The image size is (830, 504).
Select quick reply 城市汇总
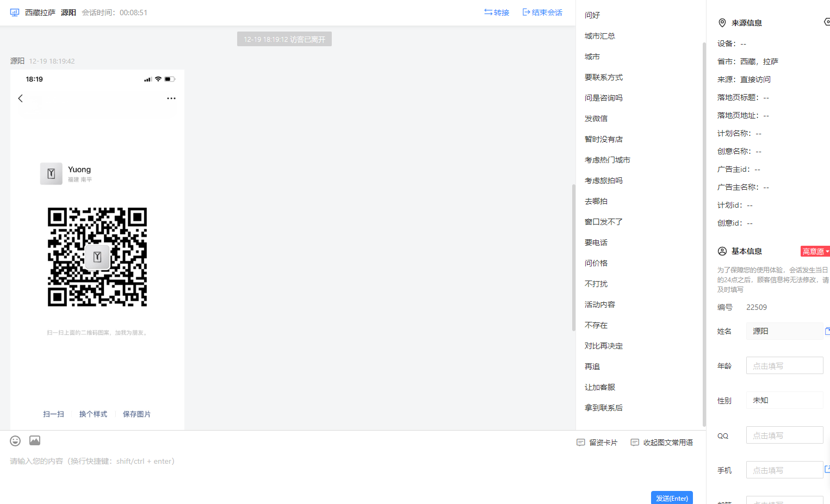(600, 36)
